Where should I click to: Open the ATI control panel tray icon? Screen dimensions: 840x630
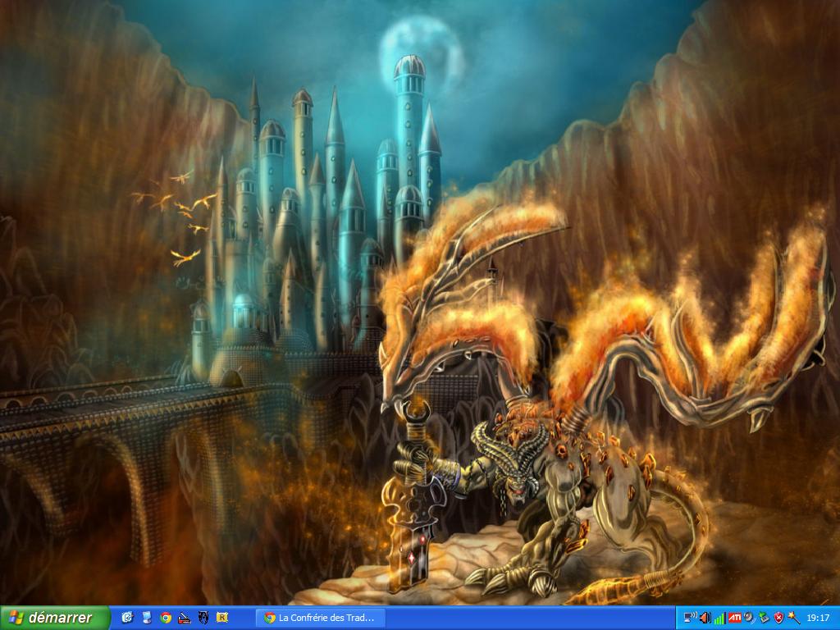coord(734,619)
